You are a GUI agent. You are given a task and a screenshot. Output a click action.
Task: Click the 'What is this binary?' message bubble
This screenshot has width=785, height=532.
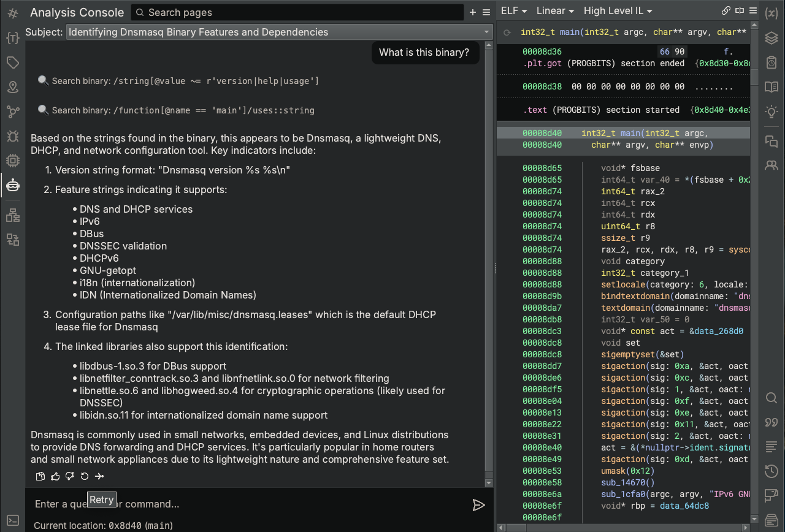pyautogui.click(x=424, y=52)
